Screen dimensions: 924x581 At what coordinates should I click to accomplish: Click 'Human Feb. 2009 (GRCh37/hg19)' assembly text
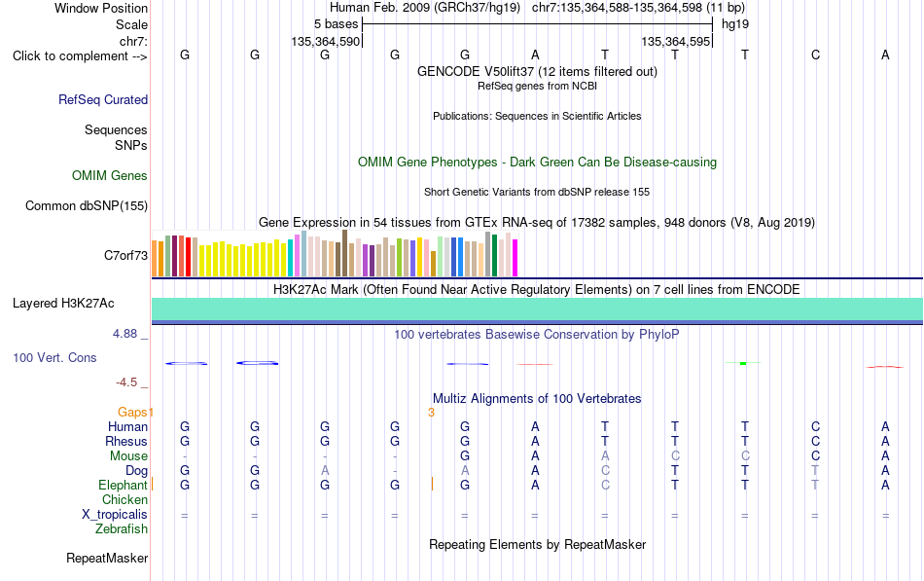pyautogui.click(x=425, y=8)
